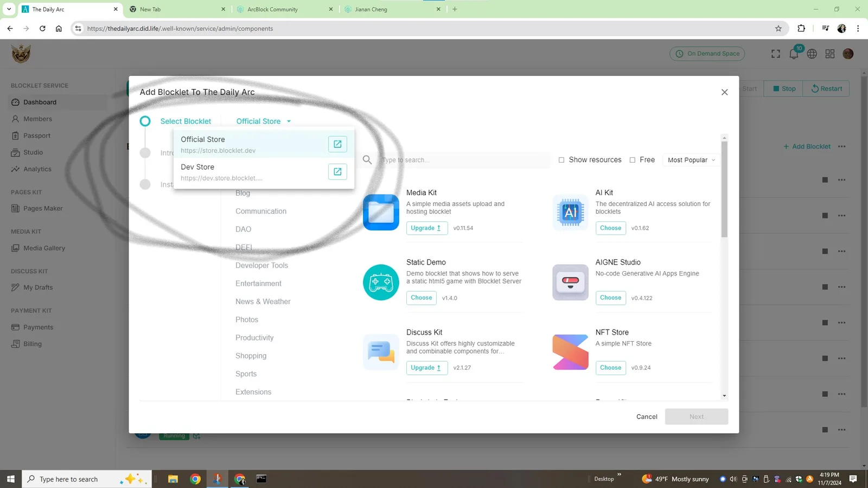Open Chrome media controls icon
Viewport: 868px width, 488px height.
click(x=825, y=29)
